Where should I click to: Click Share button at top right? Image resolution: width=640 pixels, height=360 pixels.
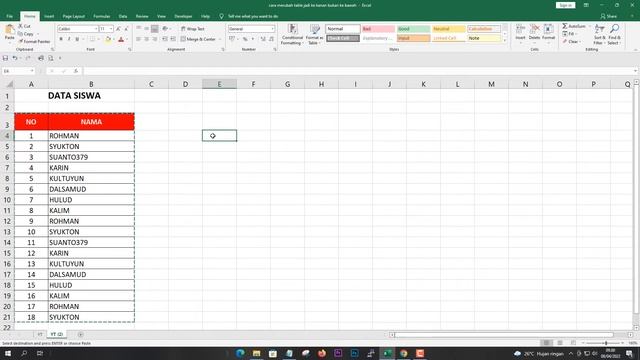609,16
